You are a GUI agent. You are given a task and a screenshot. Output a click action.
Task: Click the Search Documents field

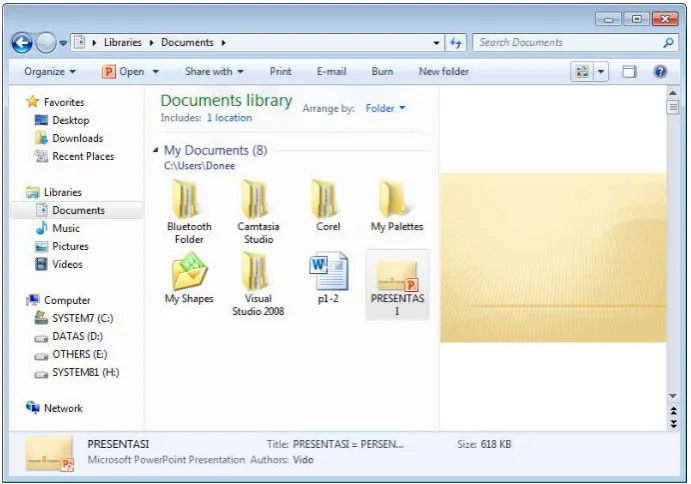click(x=568, y=43)
